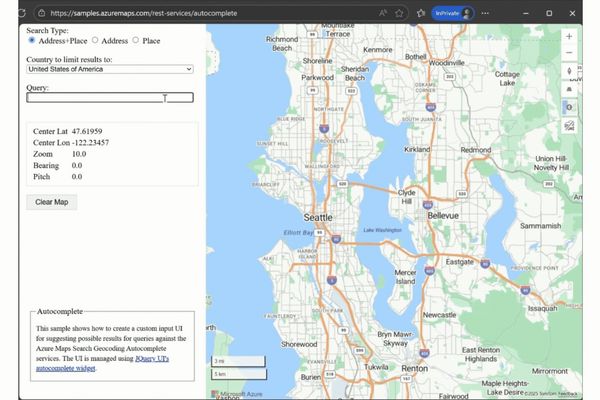Image resolution: width=600 pixels, height=400 pixels.
Task: Click the Sammamish map label
Action: point(540,226)
